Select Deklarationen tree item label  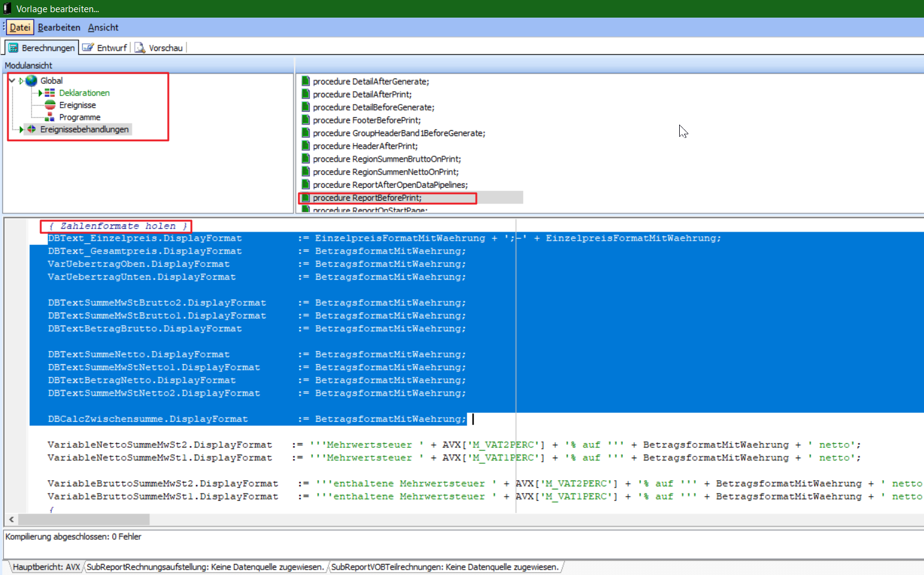84,93
